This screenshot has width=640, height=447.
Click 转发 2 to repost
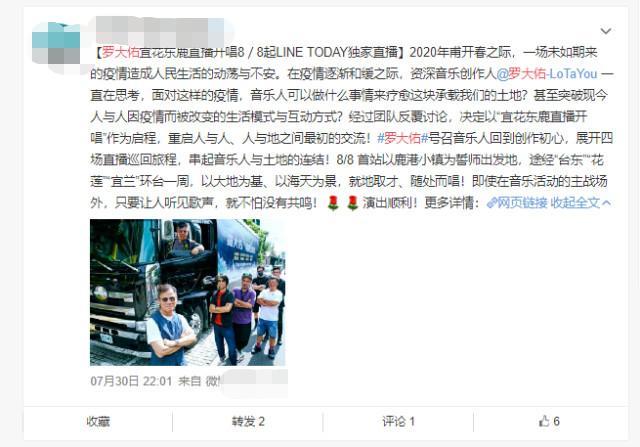coord(248,421)
